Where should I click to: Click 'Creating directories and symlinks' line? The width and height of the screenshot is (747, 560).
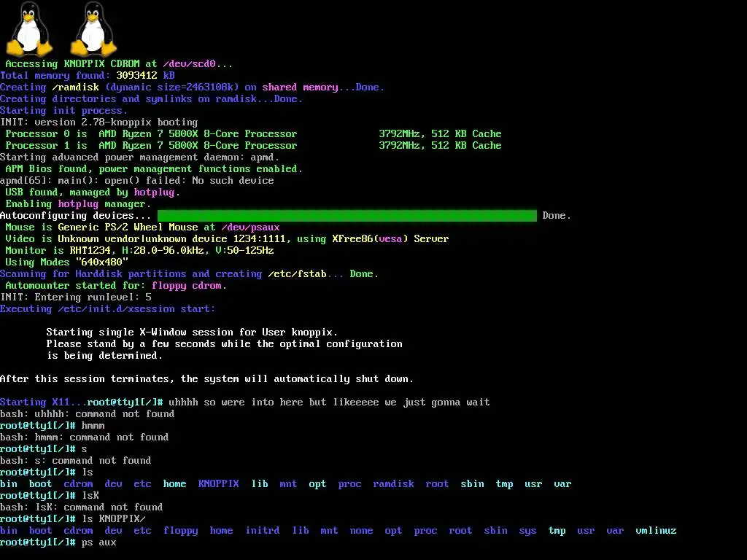pos(151,99)
